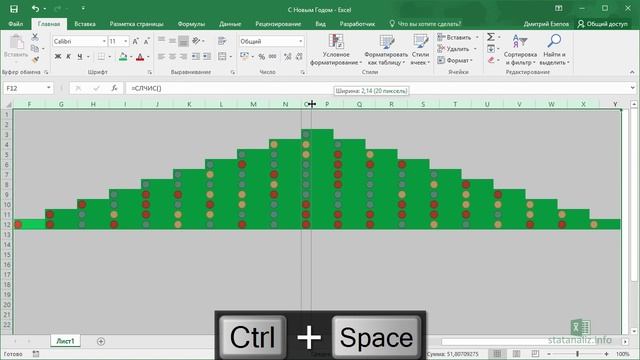
Task: Switch to Normal view in status bar
Action: pyautogui.click(x=497, y=354)
